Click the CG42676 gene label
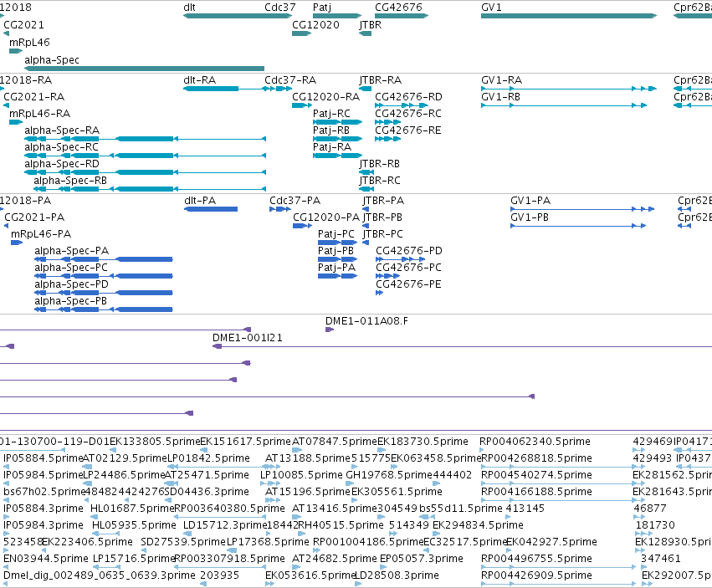The width and height of the screenshot is (712, 588). coord(399,8)
